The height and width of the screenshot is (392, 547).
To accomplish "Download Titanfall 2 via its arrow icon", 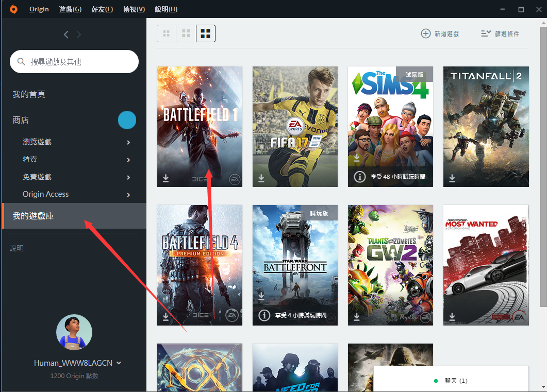I will [452, 178].
